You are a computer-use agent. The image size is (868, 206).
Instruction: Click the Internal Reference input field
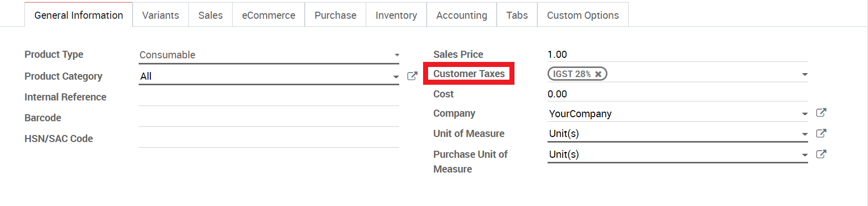[269, 97]
